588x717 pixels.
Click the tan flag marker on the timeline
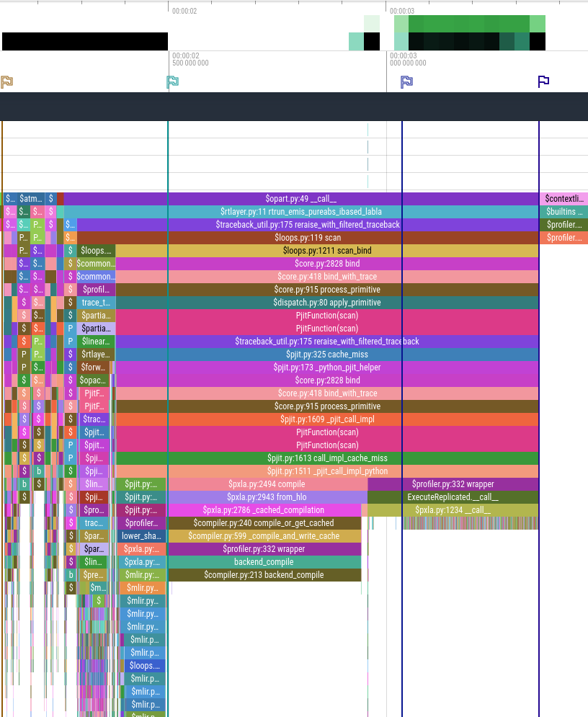click(x=7, y=81)
